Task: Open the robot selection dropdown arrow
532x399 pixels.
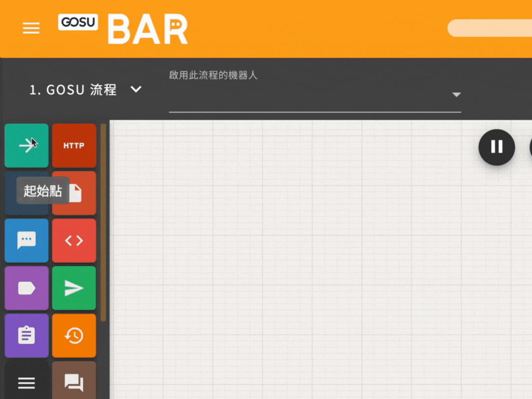Action: [456, 95]
